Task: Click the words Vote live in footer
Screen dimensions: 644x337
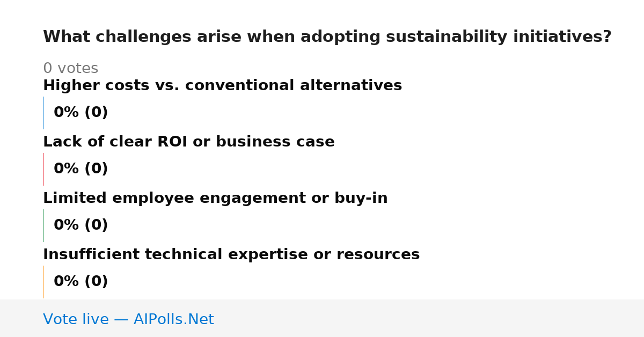Action: [x=76, y=319]
